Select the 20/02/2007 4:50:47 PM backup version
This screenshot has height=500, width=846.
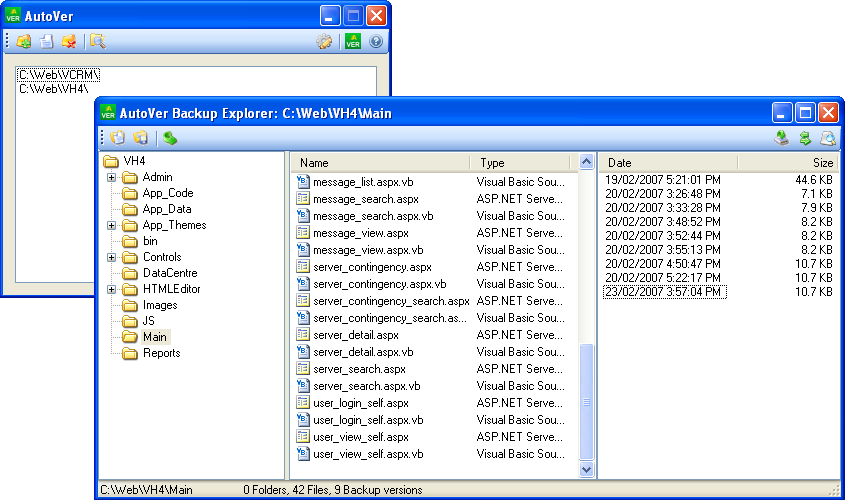[x=663, y=264]
